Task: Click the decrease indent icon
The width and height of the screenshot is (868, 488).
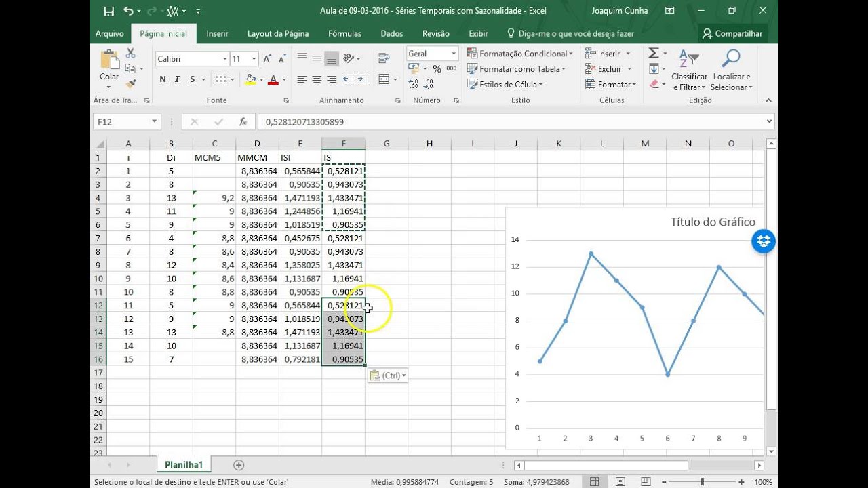Action: 348,79
